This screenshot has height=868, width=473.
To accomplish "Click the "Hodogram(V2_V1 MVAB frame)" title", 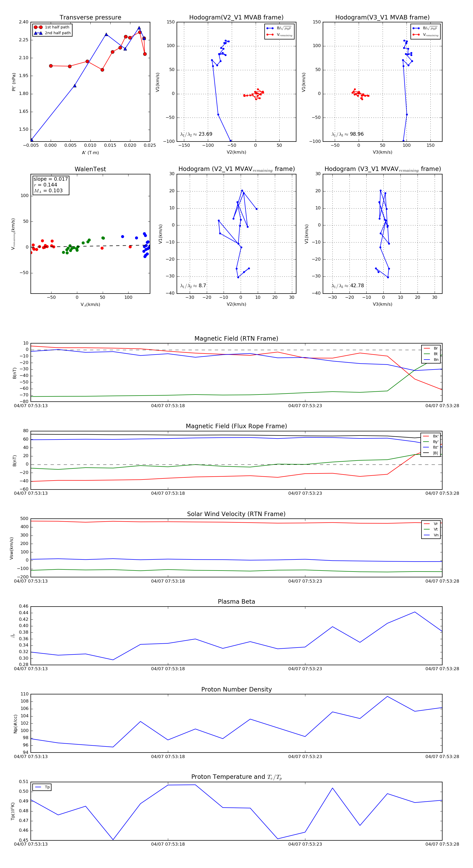I will 236,18.
